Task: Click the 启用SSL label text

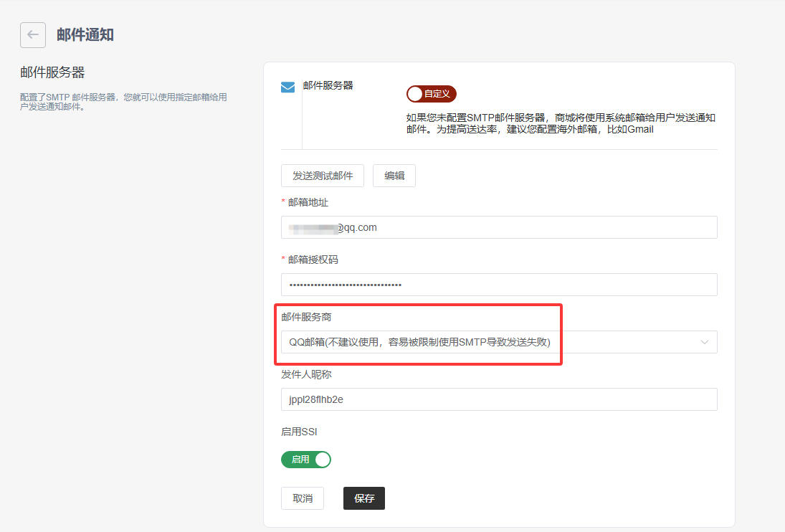Action: [299, 432]
